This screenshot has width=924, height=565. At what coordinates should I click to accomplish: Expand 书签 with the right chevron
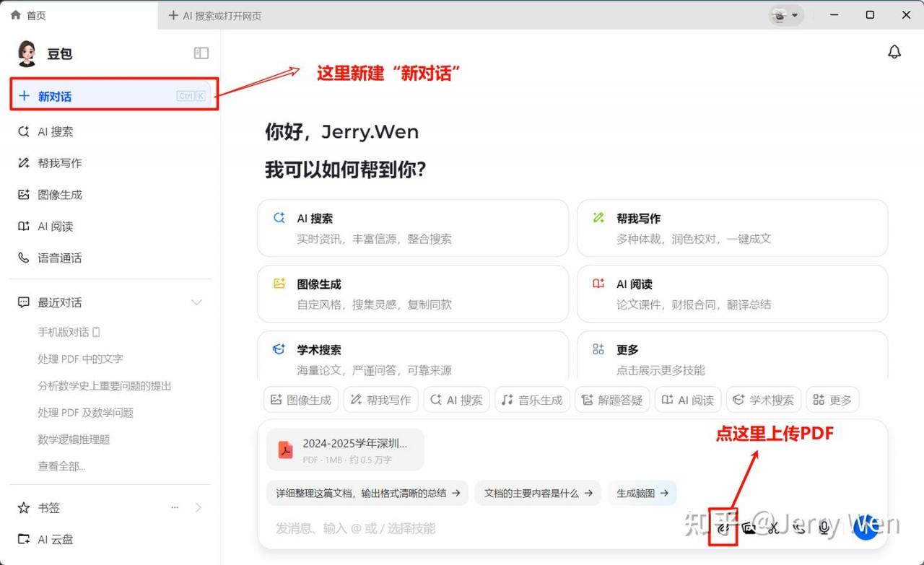pos(199,508)
